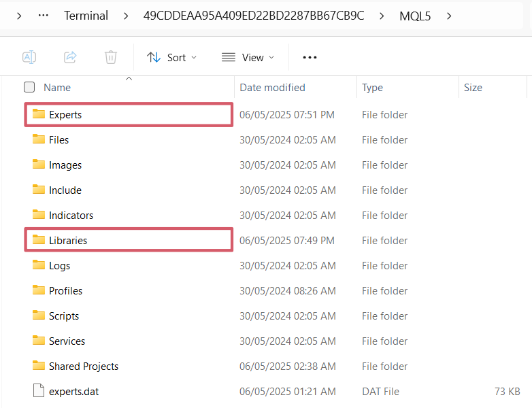Sort by Type column header
Image resolution: width=532 pixels, height=408 pixels.
pyautogui.click(x=372, y=88)
